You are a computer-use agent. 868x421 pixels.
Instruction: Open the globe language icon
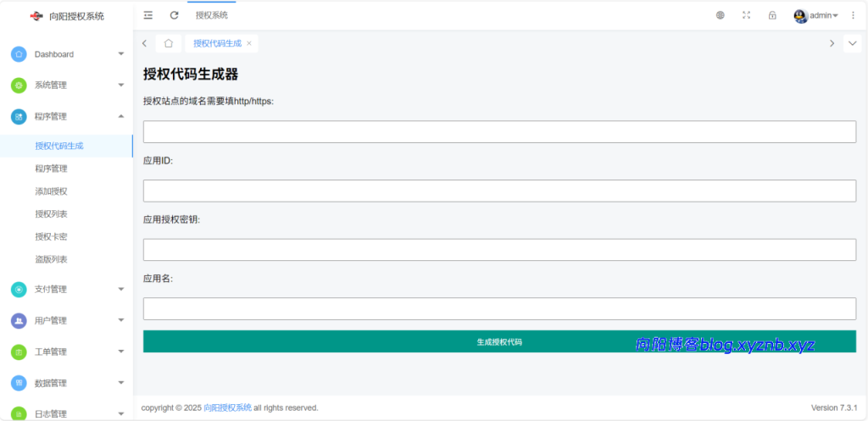(721, 15)
